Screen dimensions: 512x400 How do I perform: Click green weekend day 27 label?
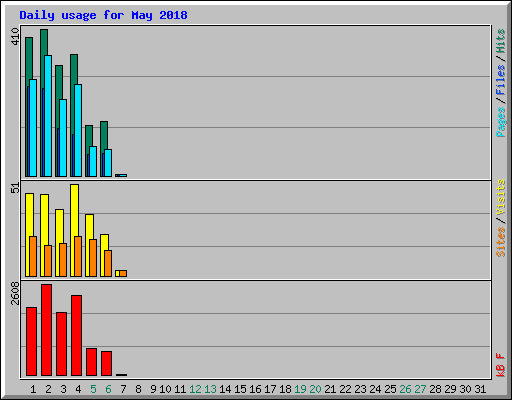click(420, 389)
